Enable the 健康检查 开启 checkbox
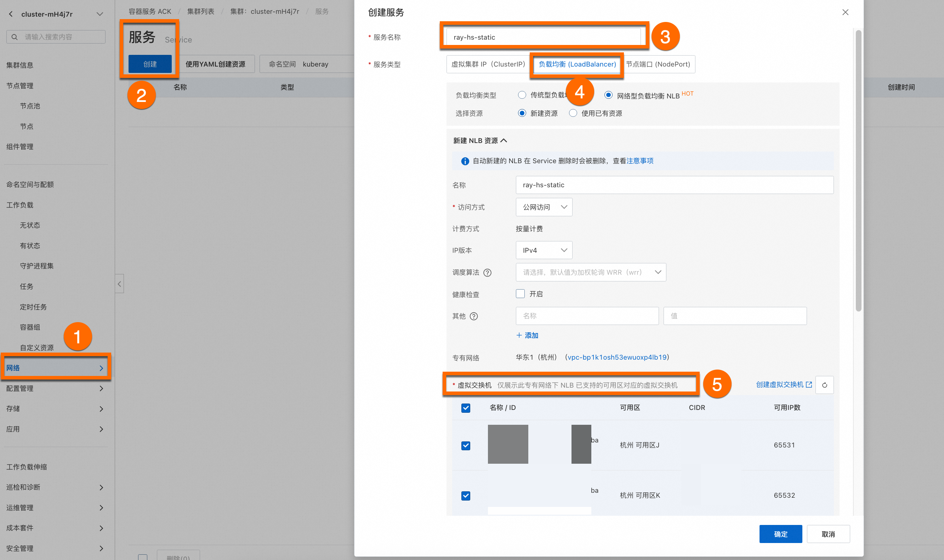The image size is (944, 560). [520, 294]
